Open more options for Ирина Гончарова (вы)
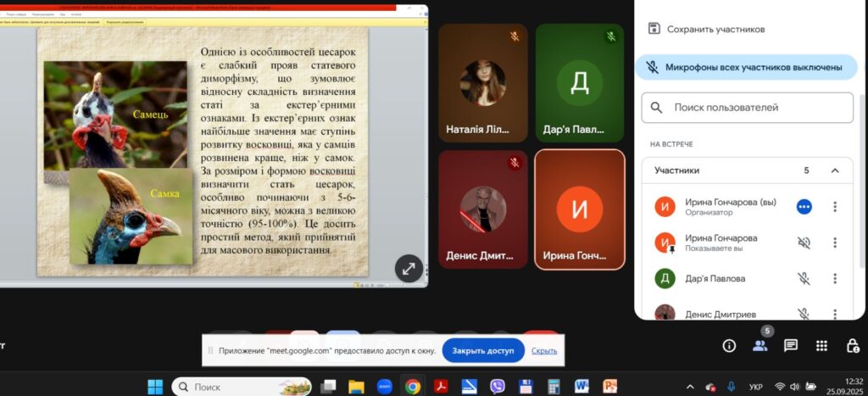This screenshot has height=396, width=868. pos(835,207)
